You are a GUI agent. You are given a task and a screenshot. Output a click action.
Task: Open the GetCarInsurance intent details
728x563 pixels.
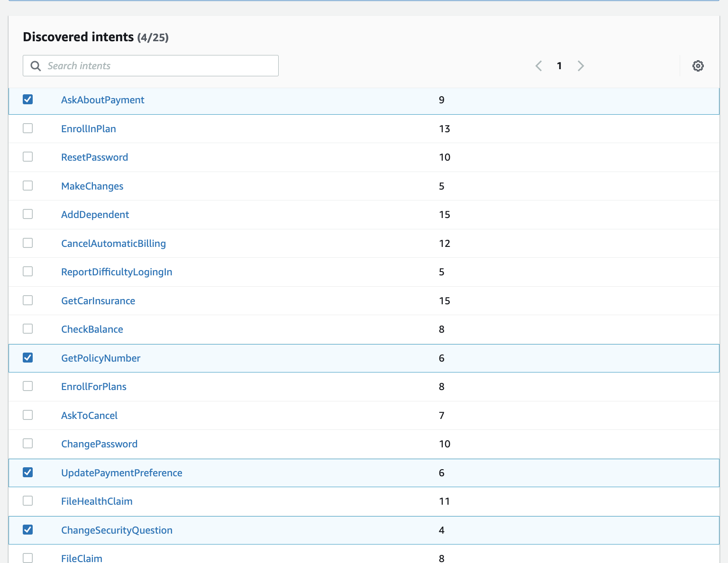tap(98, 301)
